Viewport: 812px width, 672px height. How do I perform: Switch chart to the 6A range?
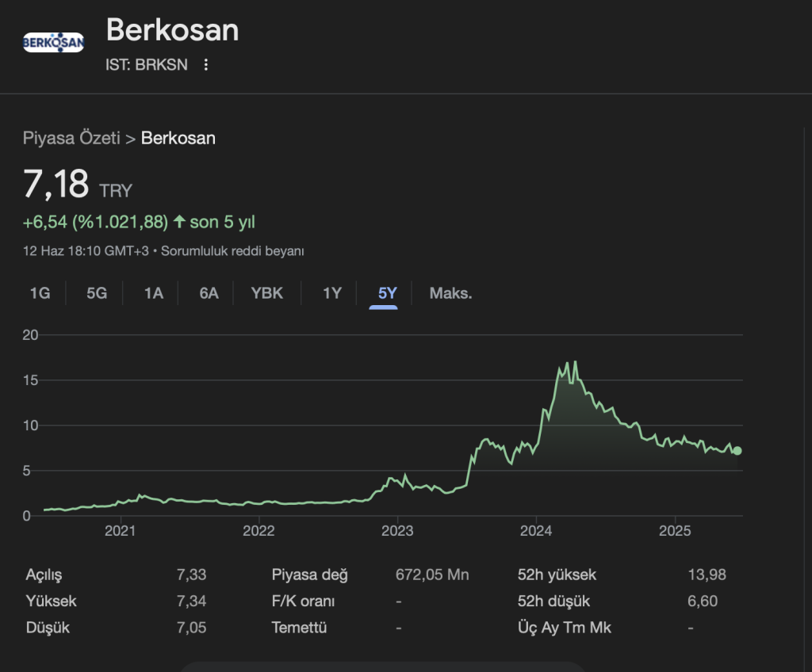(x=209, y=293)
